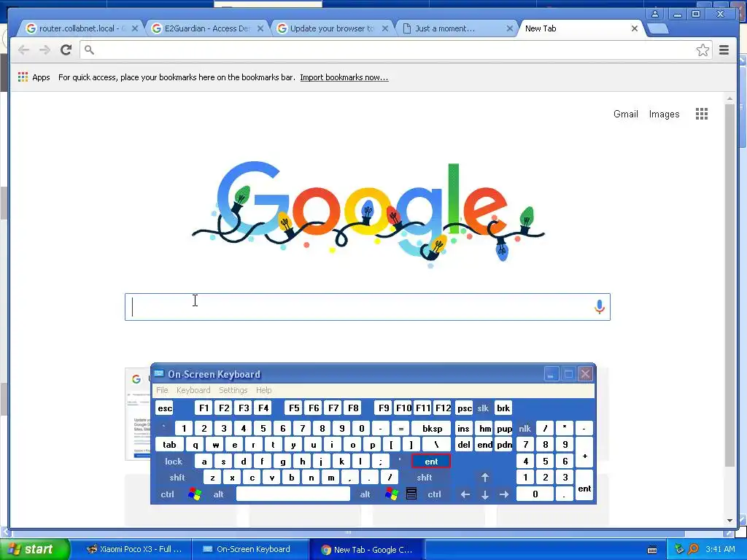
Task: Open the Images link
Action: click(664, 114)
